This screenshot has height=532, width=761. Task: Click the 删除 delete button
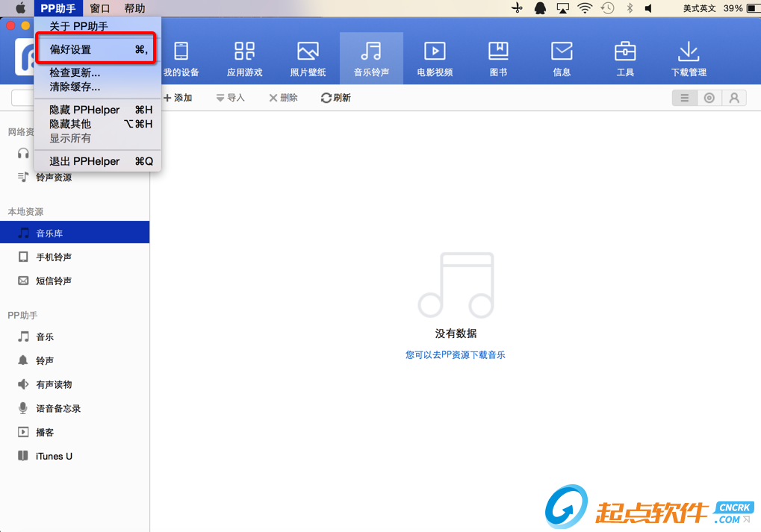[x=284, y=98]
